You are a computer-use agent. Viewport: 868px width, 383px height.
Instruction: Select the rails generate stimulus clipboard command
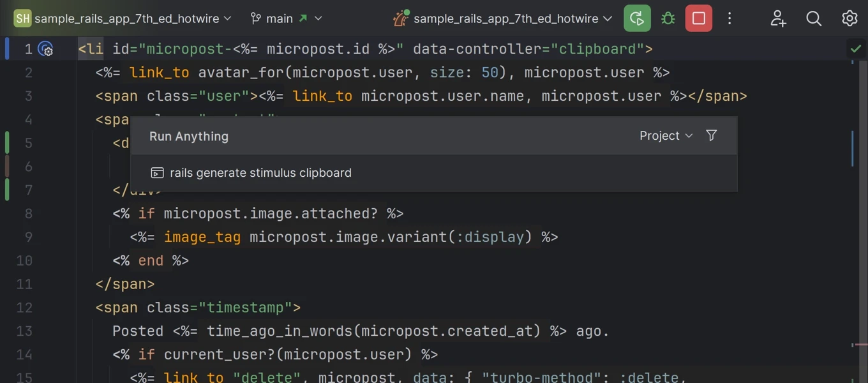click(434, 173)
